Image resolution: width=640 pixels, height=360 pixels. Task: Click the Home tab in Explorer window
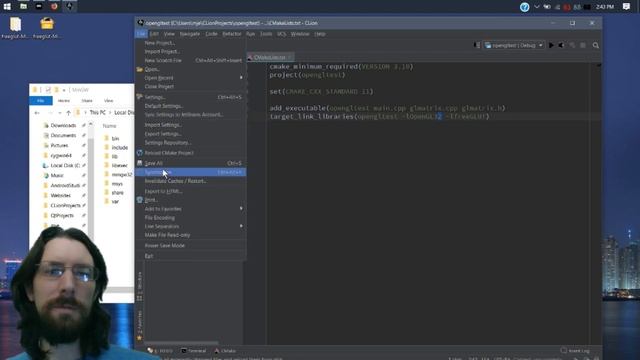[64, 101]
